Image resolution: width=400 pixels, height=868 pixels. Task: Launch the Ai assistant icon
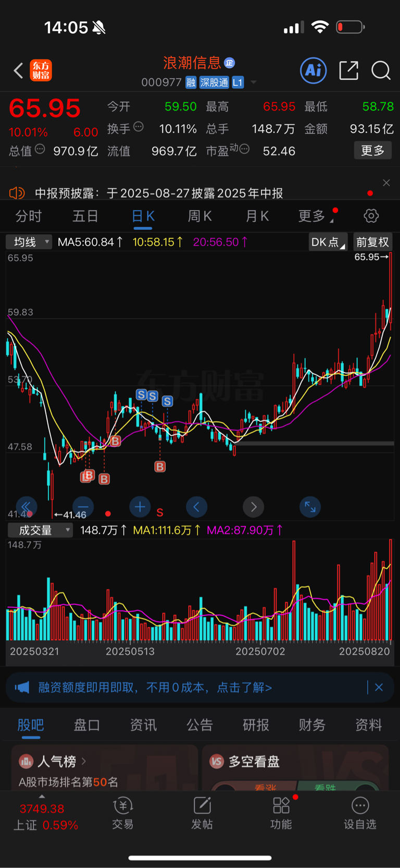(x=314, y=70)
